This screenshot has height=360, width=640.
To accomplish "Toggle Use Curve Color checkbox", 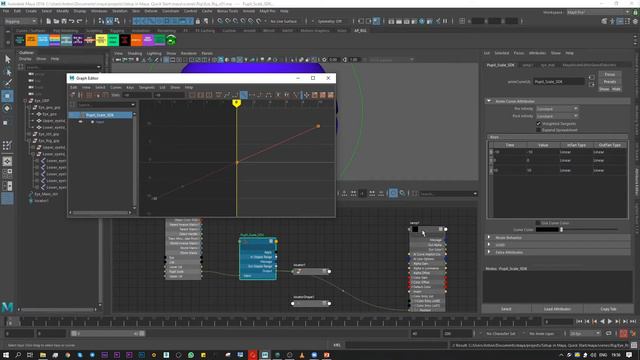I will [538, 223].
